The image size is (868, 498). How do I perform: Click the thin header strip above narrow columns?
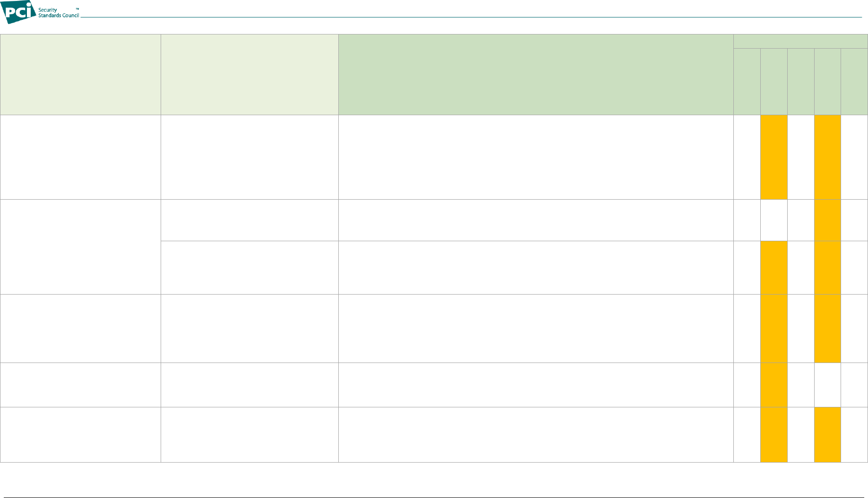tap(800, 42)
